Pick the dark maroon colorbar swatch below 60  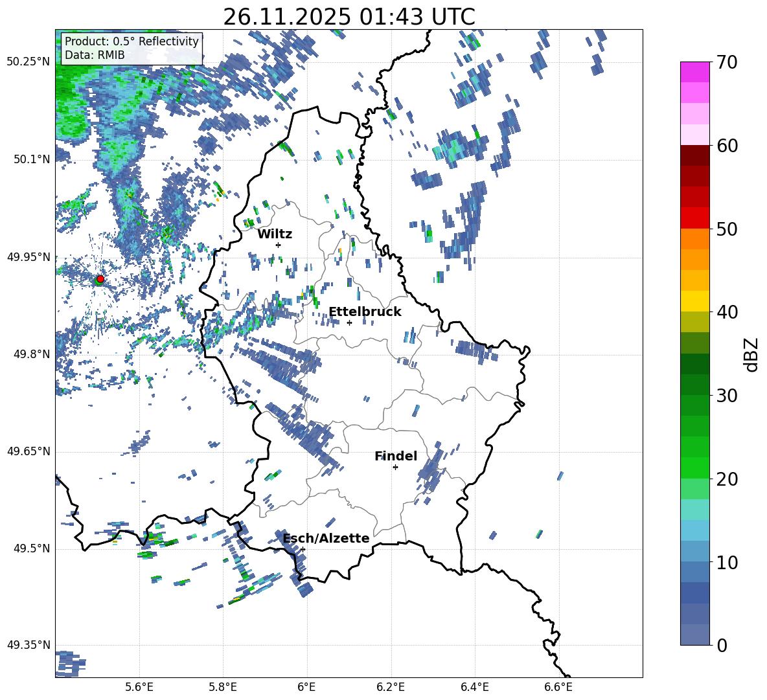coord(695,155)
